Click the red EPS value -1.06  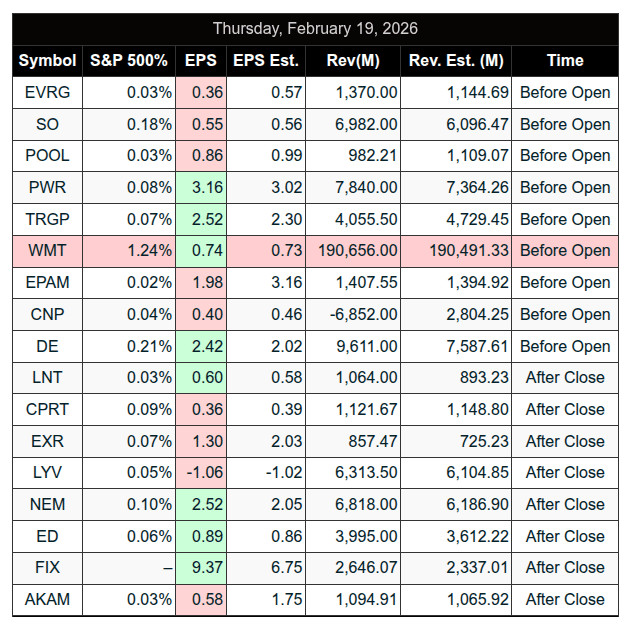click(x=201, y=472)
